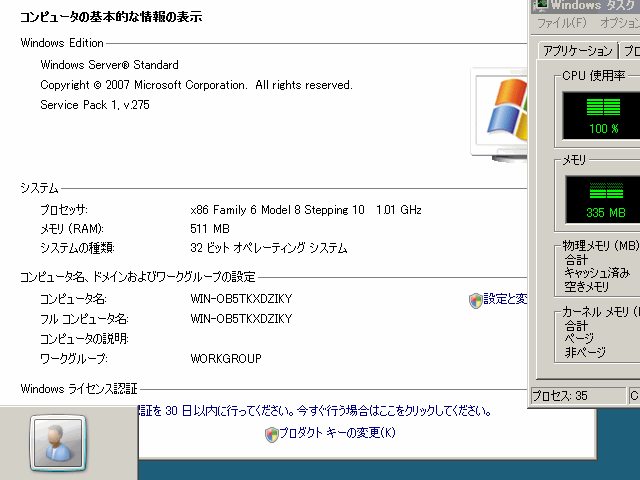This screenshot has height=480, width=640.
Task: Click the Windows ライセンス認証 section heading
Action: click(79, 389)
